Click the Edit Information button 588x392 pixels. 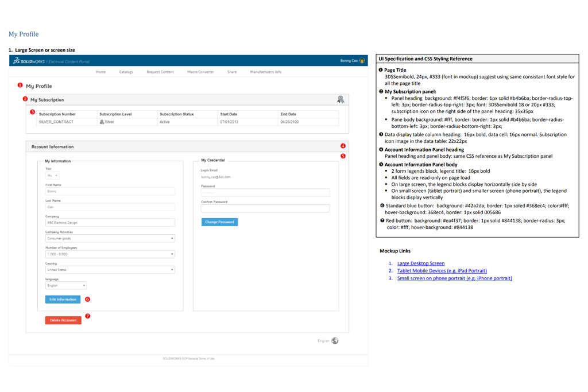click(x=63, y=300)
